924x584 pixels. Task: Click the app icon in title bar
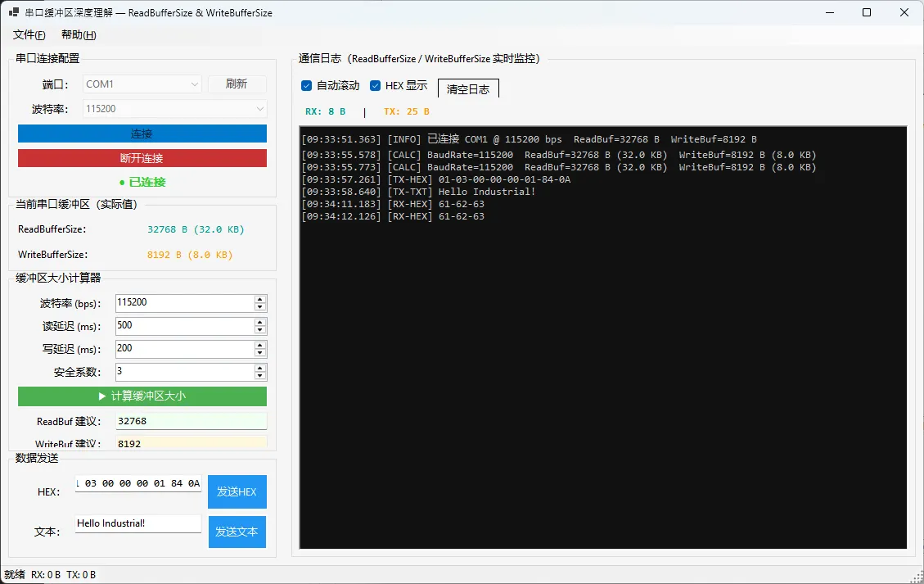13,12
